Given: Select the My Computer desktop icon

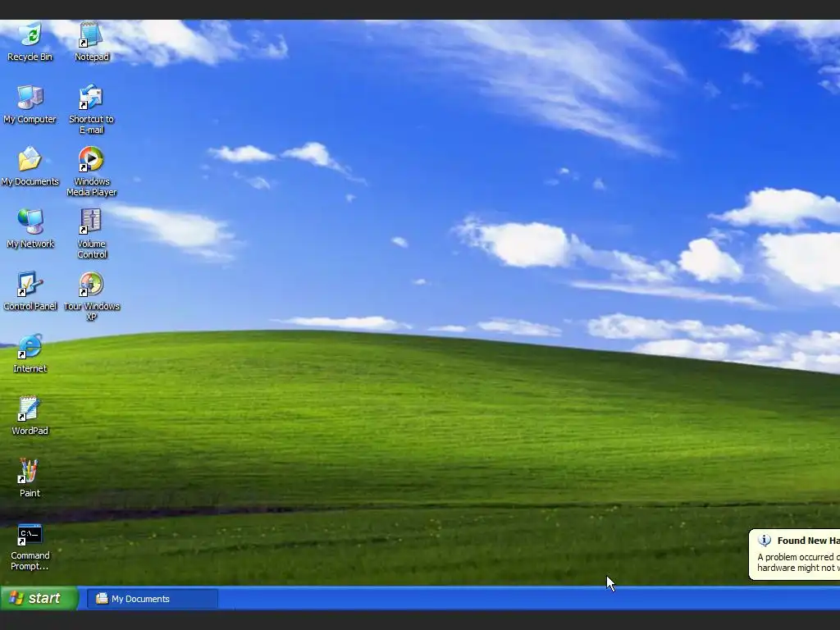Looking at the screenshot, I should pyautogui.click(x=30, y=97).
